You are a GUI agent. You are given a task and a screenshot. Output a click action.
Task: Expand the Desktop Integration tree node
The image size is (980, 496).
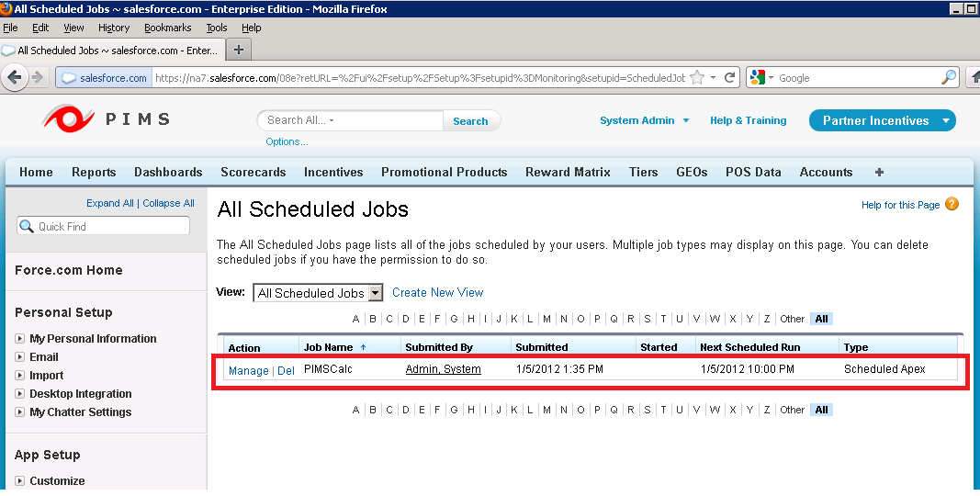20,394
